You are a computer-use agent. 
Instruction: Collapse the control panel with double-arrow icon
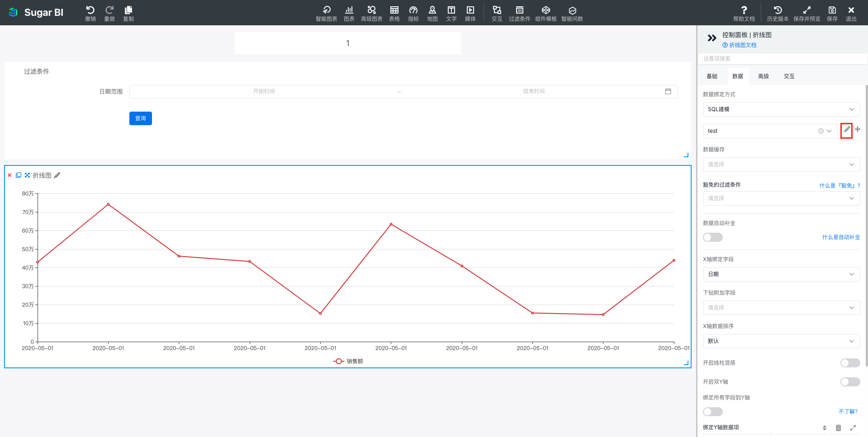tap(711, 38)
